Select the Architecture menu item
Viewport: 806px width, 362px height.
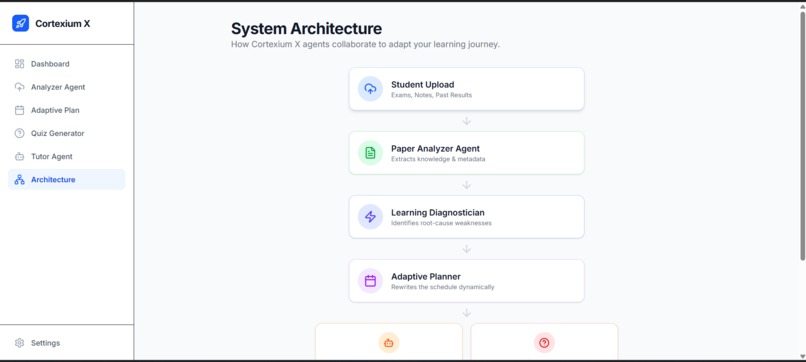(x=66, y=179)
